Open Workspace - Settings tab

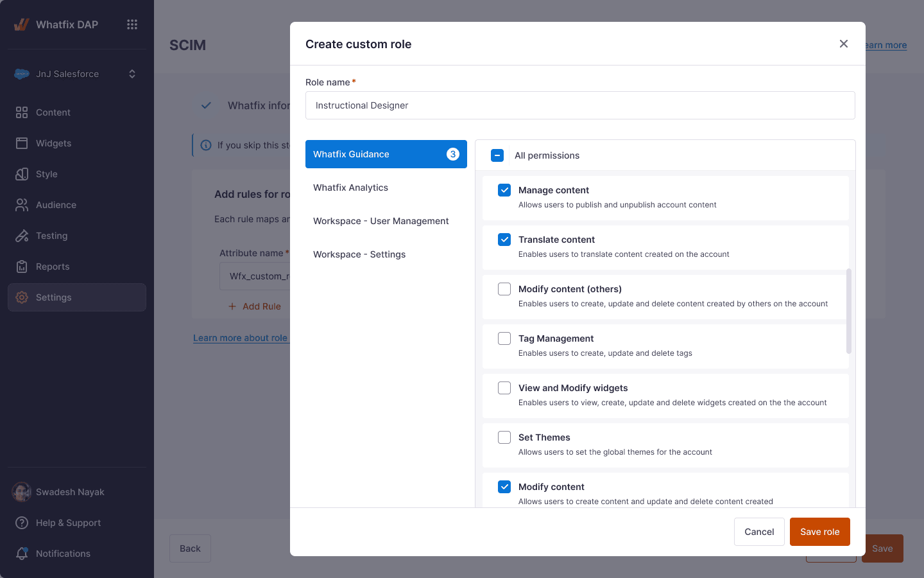386,254
